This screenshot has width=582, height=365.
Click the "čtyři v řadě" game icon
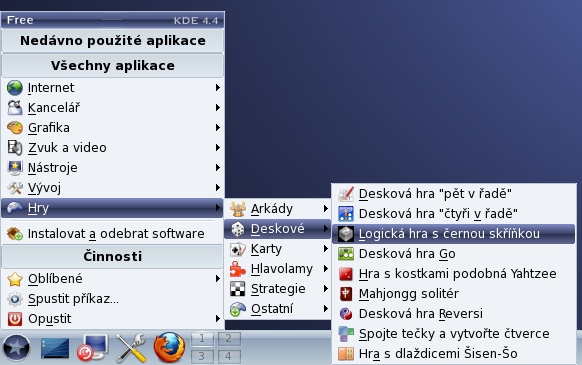pos(346,214)
